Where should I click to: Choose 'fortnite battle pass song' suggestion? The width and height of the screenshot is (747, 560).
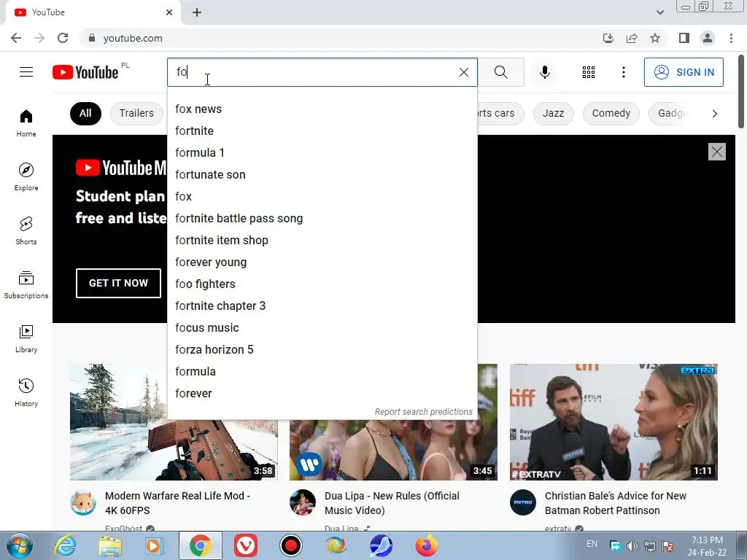[322, 219]
